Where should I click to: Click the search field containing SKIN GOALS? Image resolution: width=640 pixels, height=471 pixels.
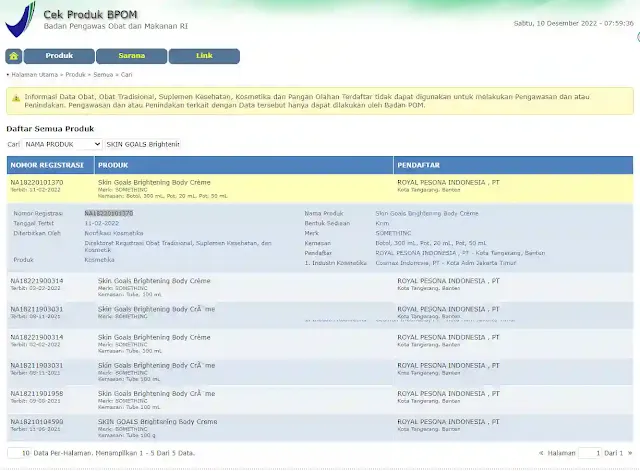143,144
